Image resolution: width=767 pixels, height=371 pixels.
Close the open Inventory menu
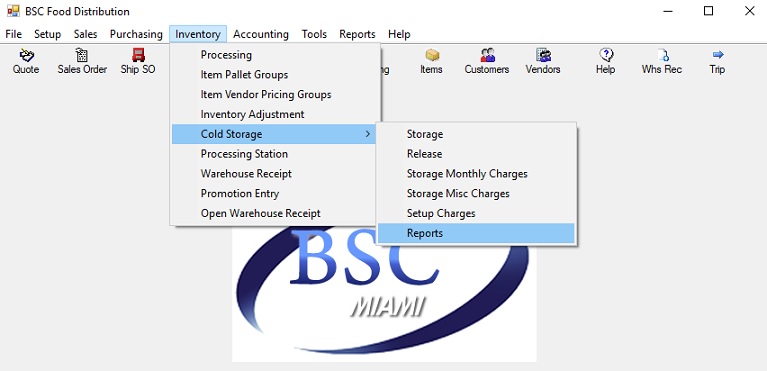tap(198, 34)
